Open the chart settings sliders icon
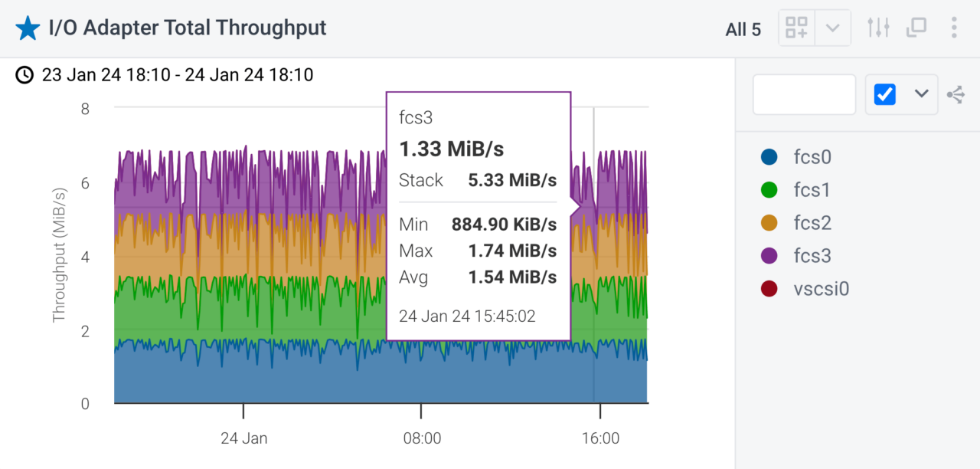Screen dimensions: 980x469 click(878, 29)
